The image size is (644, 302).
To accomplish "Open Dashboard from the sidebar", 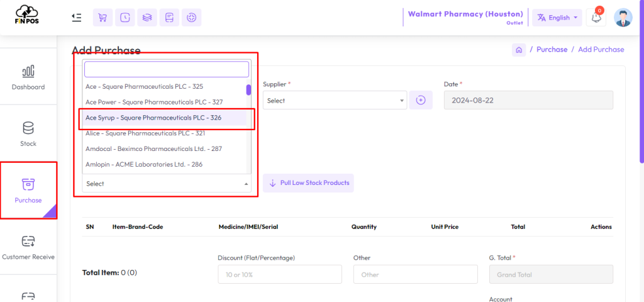I will pos(28,77).
